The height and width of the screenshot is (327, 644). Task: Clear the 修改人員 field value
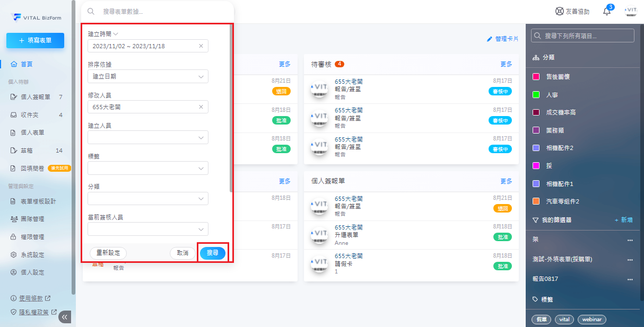[201, 107]
